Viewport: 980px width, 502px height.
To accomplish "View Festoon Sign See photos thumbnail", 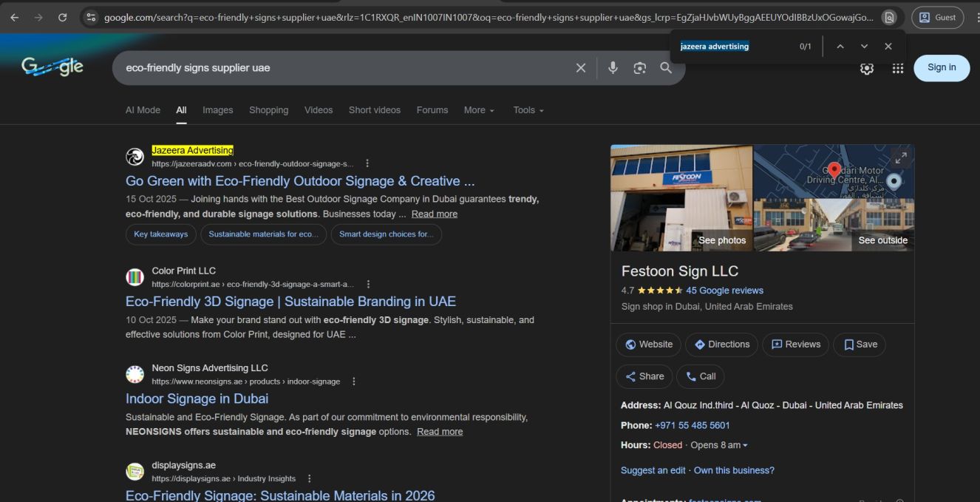I will click(x=681, y=198).
